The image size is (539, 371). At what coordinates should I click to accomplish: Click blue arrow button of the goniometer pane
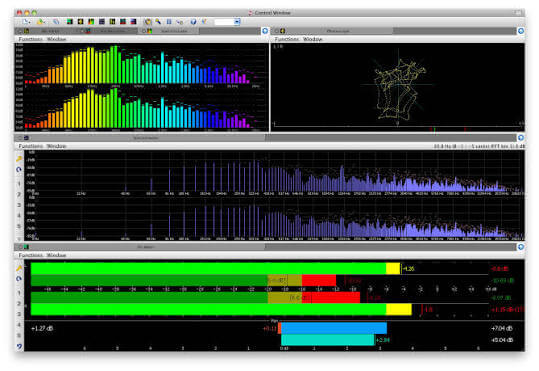click(521, 31)
